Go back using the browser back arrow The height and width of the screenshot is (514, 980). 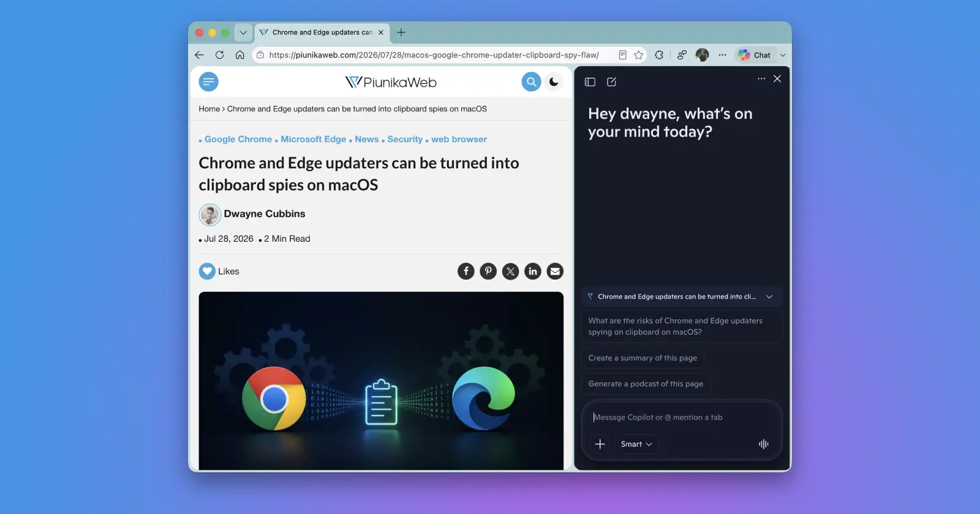point(199,55)
